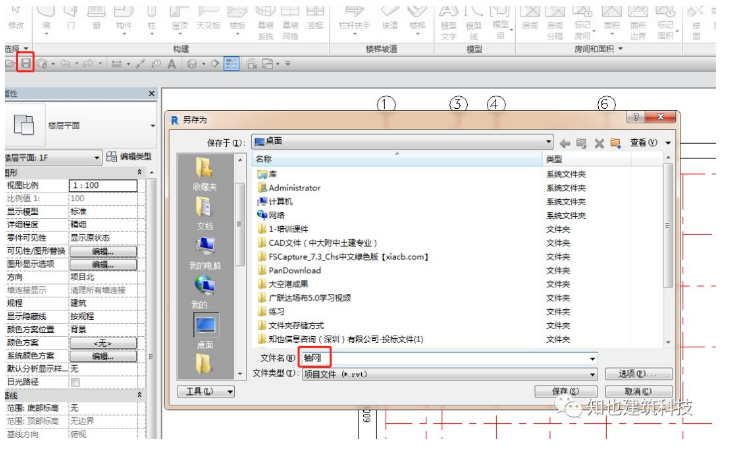740x454 pixels.
Task: Go back with the dialog's back arrow icon
Action: tap(564, 143)
